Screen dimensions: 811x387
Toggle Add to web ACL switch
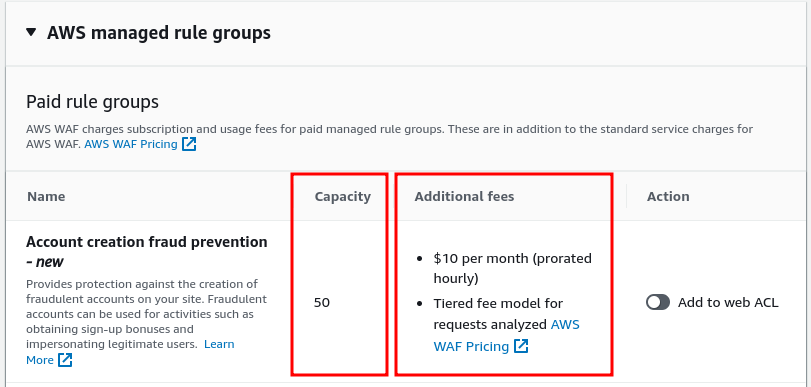(x=657, y=302)
